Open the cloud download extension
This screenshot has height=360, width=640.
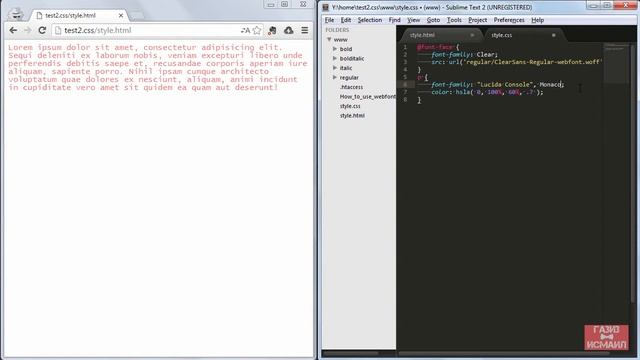coord(289,30)
